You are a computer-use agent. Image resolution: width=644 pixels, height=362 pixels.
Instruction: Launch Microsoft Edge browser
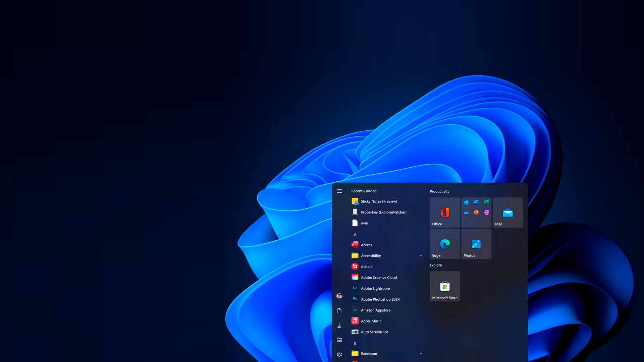click(x=445, y=244)
